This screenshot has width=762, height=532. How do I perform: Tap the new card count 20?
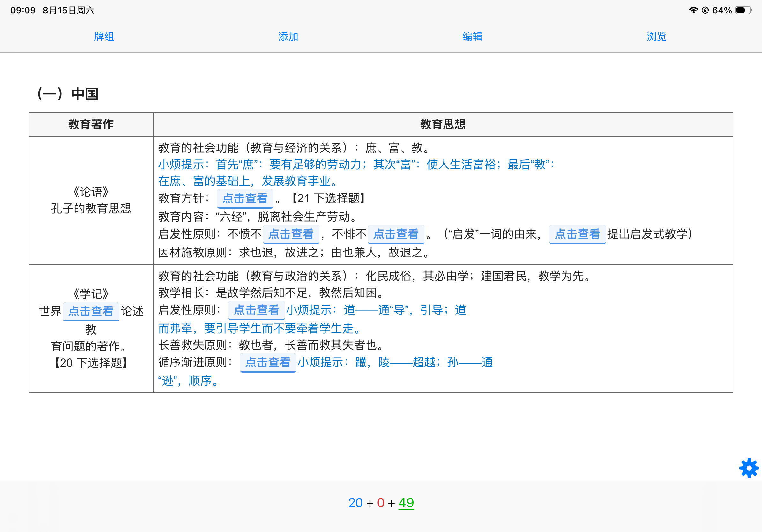(355, 503)
